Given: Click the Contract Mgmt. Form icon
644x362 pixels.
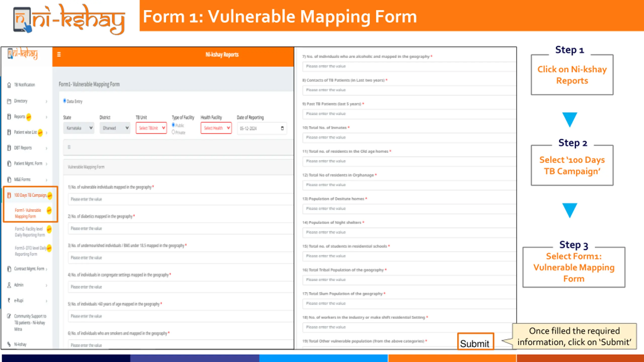Looking at the screenshot, I should click(9, 269).
